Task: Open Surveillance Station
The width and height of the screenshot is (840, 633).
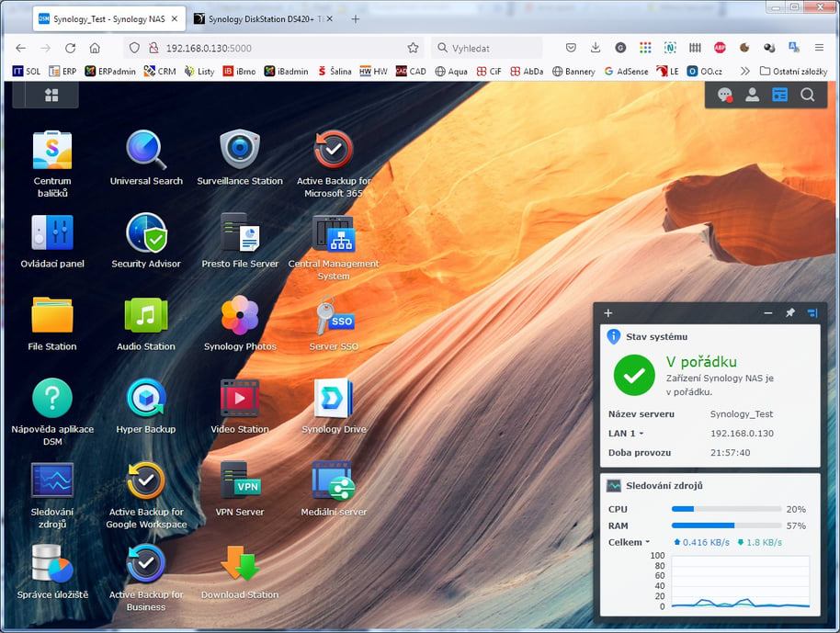Action: pyautogui.click(x=240, y=151)
